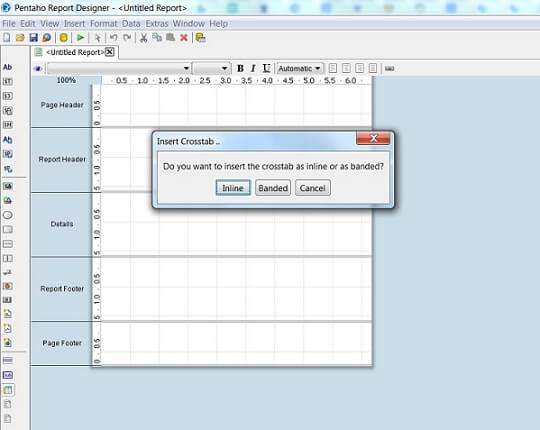Image resolution: width=540 pixels, height=430 pixels.
Task: Click the Open file folder icon
Action: [x=20, y=38]
